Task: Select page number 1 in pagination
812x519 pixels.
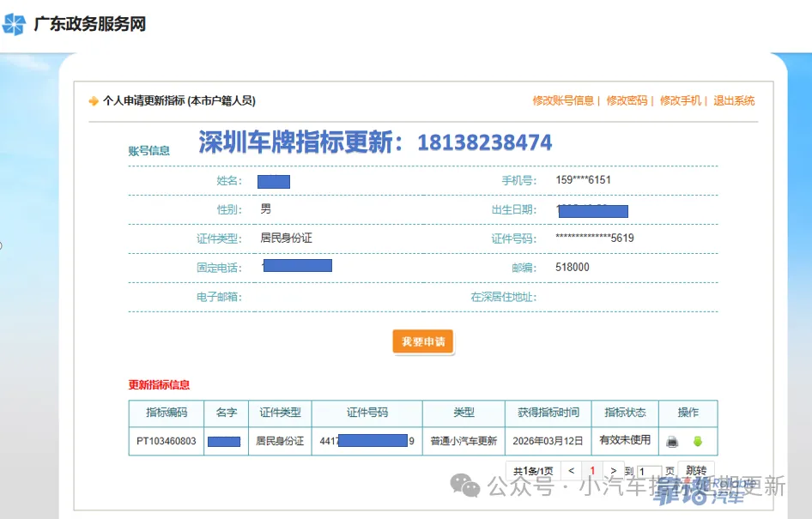Action: click(x=592, y=471)
